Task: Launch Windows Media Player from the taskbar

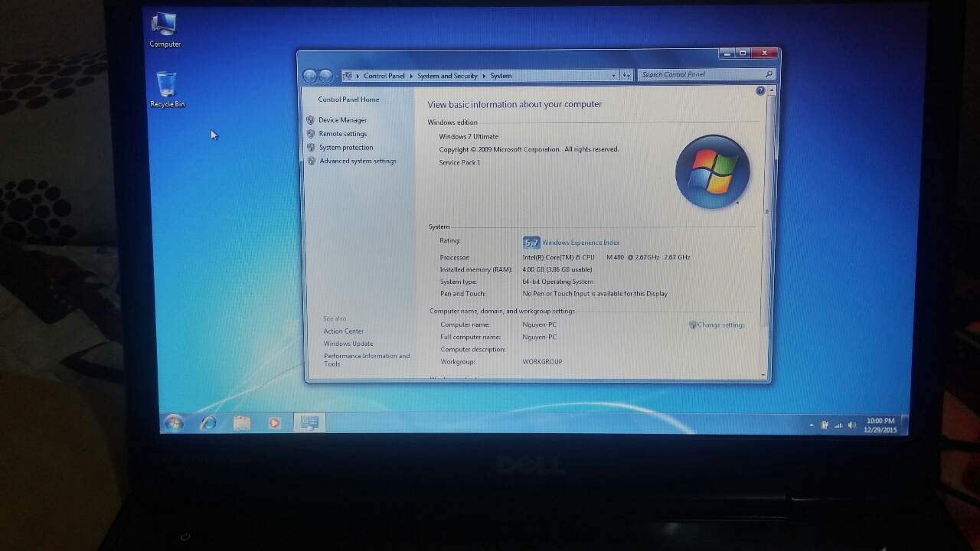Action: point(275,423)
